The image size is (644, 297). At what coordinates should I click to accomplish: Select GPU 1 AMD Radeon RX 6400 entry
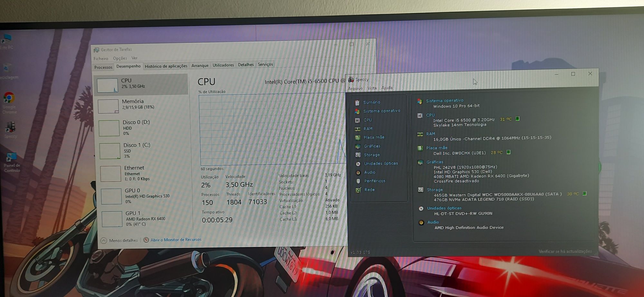tap(146, 219)
